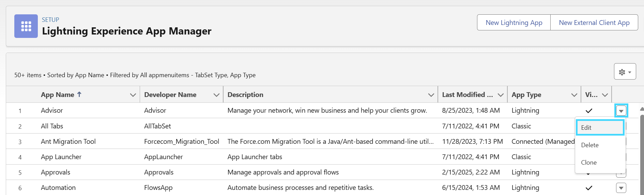Image resolution: width=644 pixels, height=195 pixels.
Task: Expand the App Name column menu
Action: coord(133,95)
